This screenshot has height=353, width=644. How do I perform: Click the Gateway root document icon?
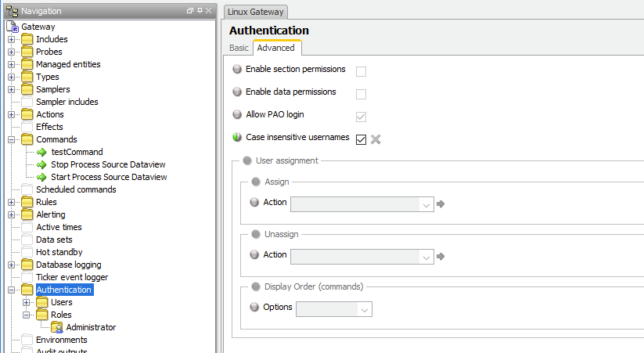tap(13, 27)
